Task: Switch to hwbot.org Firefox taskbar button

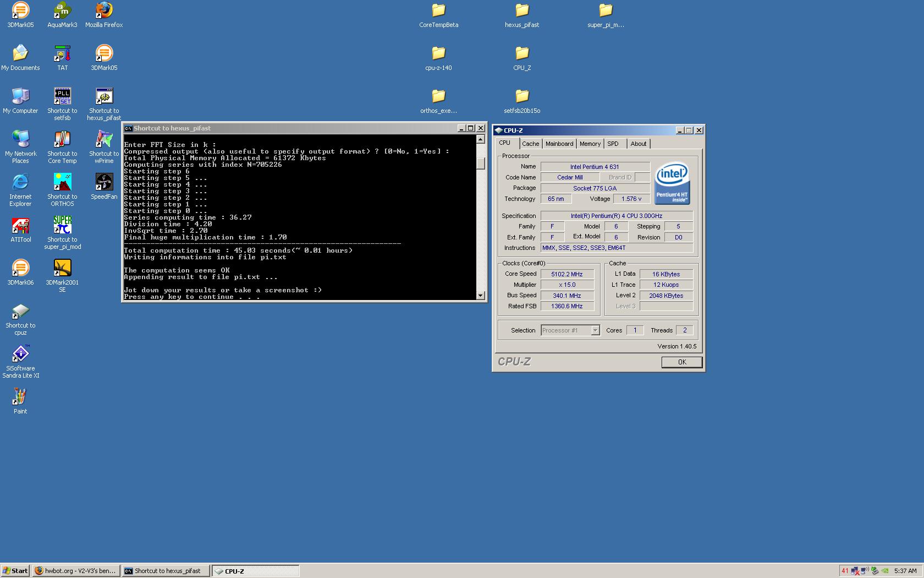Action: [x=76, y=571]
